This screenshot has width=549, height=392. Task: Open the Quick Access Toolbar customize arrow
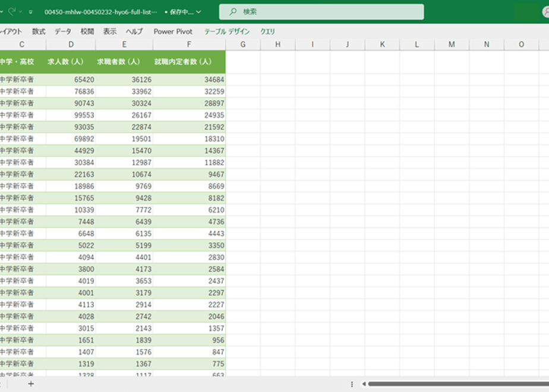coord(31,12)
